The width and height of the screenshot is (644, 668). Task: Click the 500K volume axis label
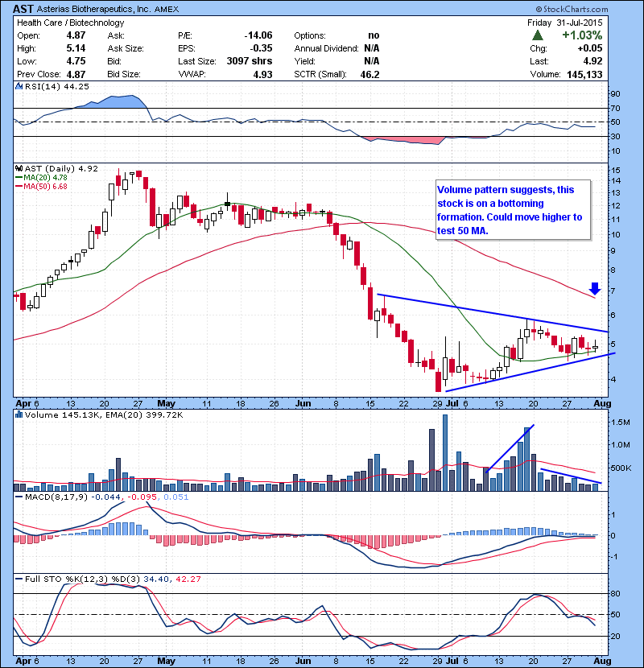click(x=621, y=468)
